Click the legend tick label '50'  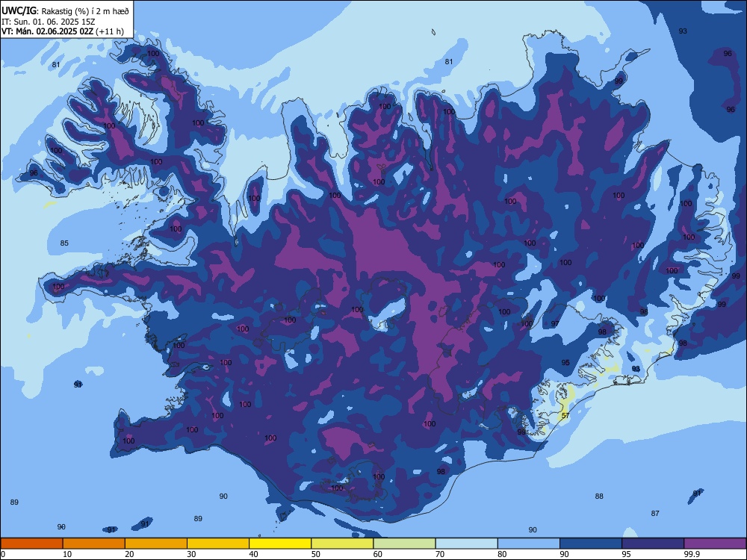click(315, 554)
